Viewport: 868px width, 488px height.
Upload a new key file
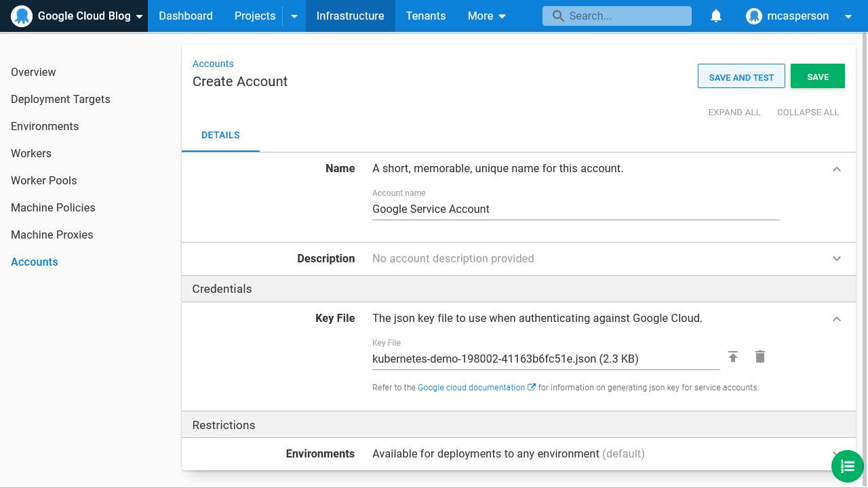733,357
